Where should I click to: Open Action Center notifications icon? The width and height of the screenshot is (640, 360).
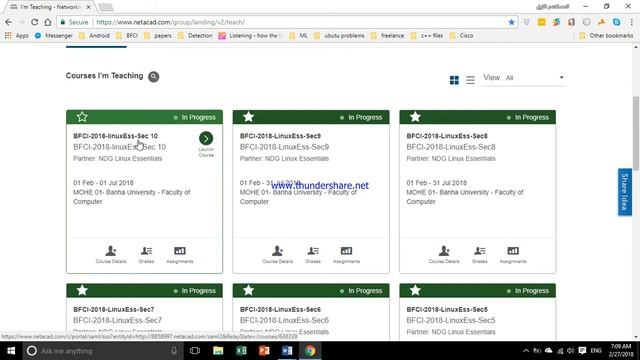pos(582,351)
